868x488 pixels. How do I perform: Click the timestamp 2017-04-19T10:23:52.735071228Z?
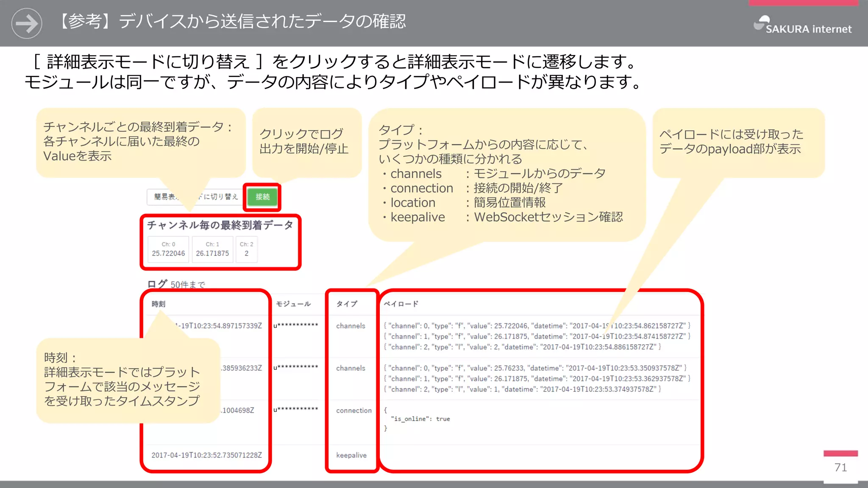207,455
